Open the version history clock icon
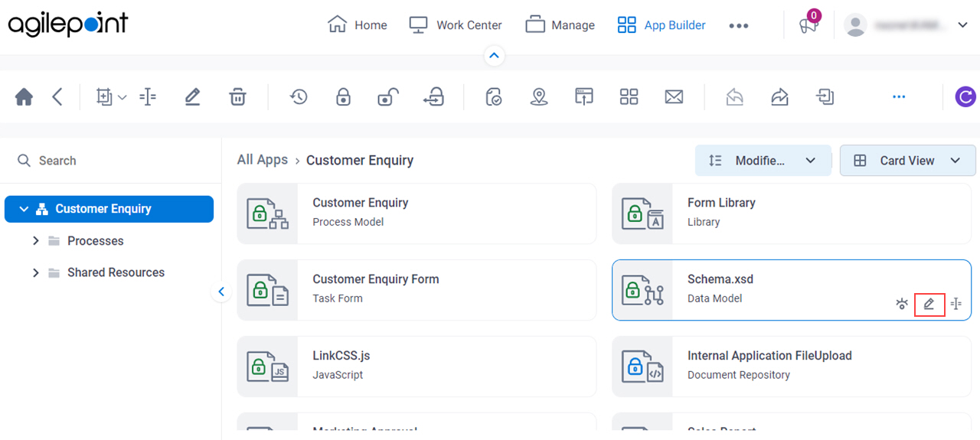980x440 pixels. (x=299, y=97)
